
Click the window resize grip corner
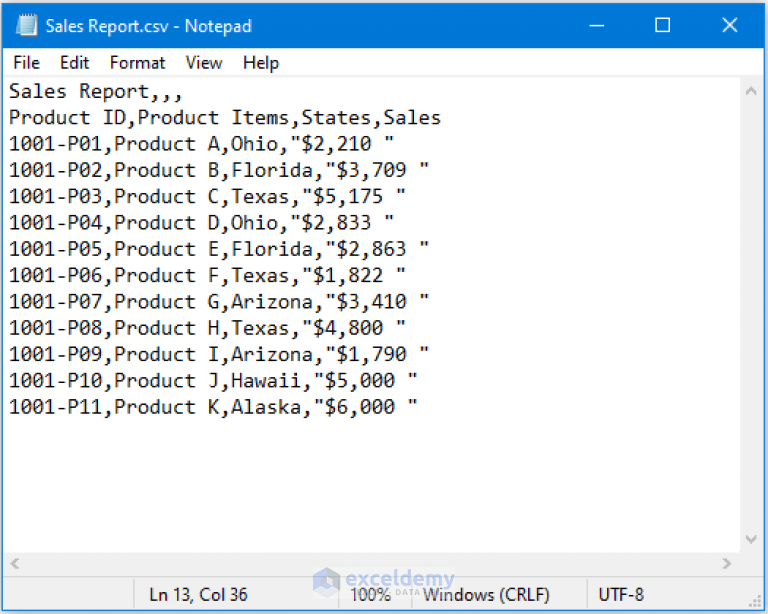pos(755,602)
